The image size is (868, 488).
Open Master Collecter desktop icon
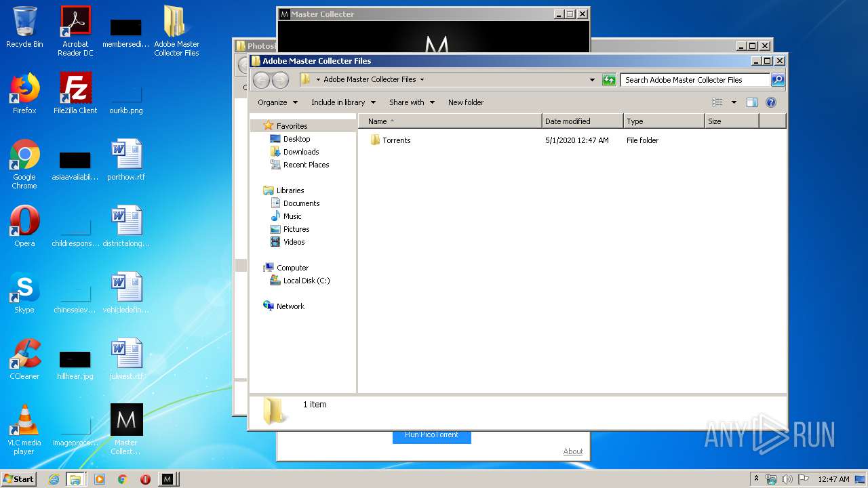(x=126, y=430)
